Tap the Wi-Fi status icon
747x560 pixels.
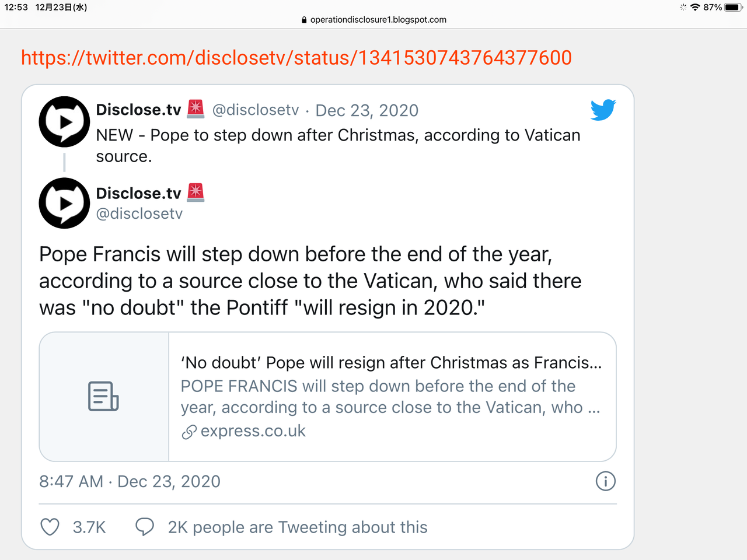pos(694,8)
